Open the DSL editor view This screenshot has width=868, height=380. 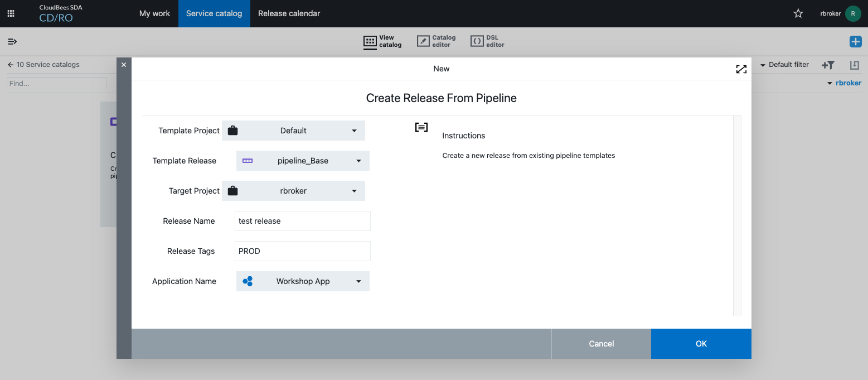[487, 41]
